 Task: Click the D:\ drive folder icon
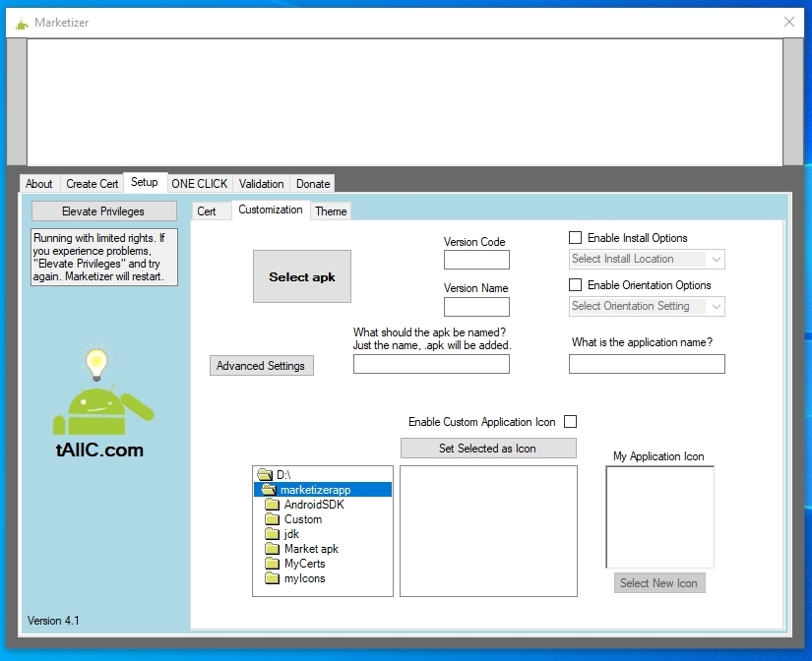[265, 475]
